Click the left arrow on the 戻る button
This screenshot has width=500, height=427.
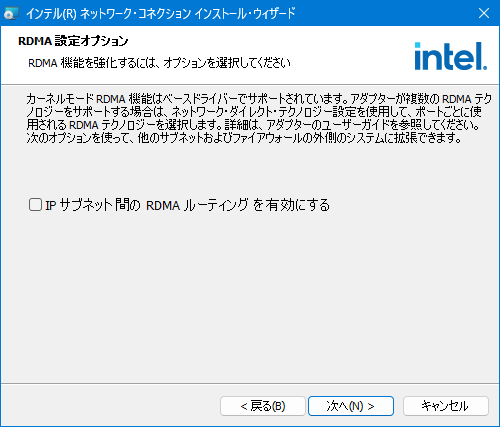point(244,406)
